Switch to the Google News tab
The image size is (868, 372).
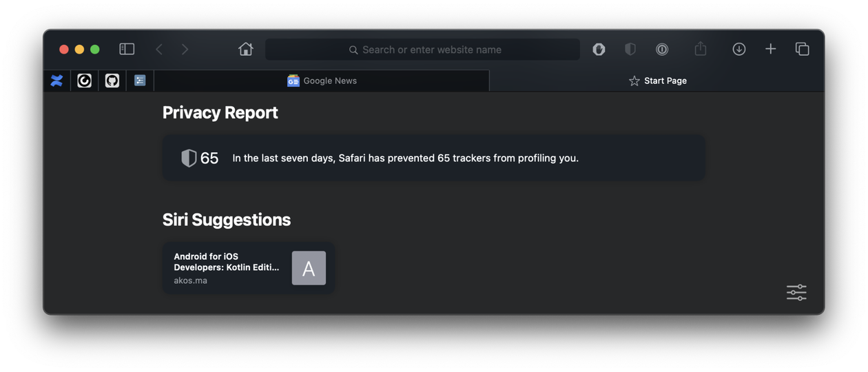(322, 81)
